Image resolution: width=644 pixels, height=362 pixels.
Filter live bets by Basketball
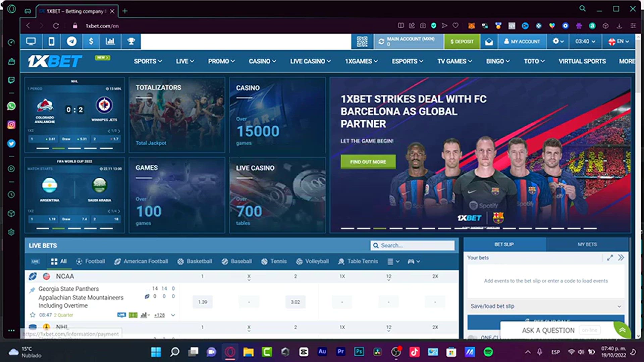tap(195, 261)
